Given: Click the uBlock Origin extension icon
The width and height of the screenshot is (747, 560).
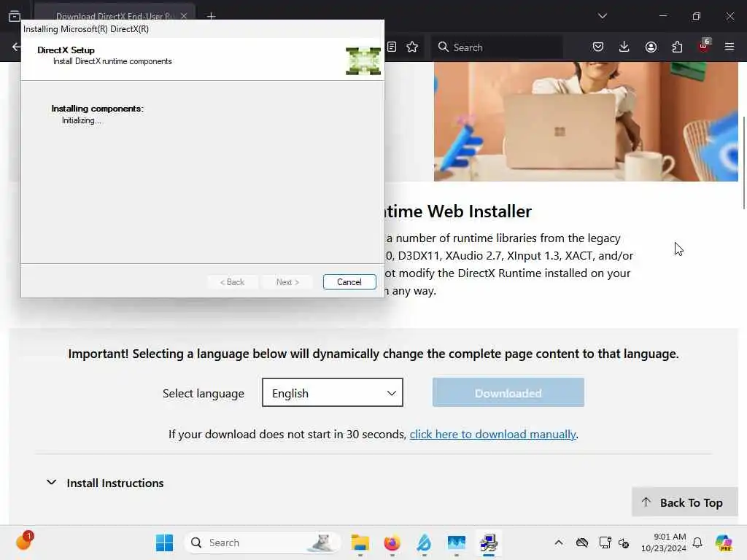Looking at the screenshot, I should coord(704,46).
